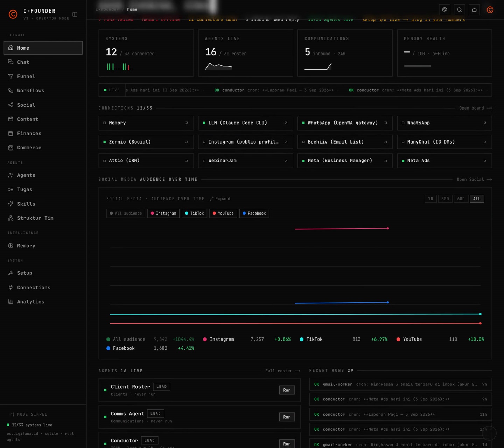Click the orange C icon at top right
Image resolution: width=504 pixels, height=448 pixels.
coord(490,10)
